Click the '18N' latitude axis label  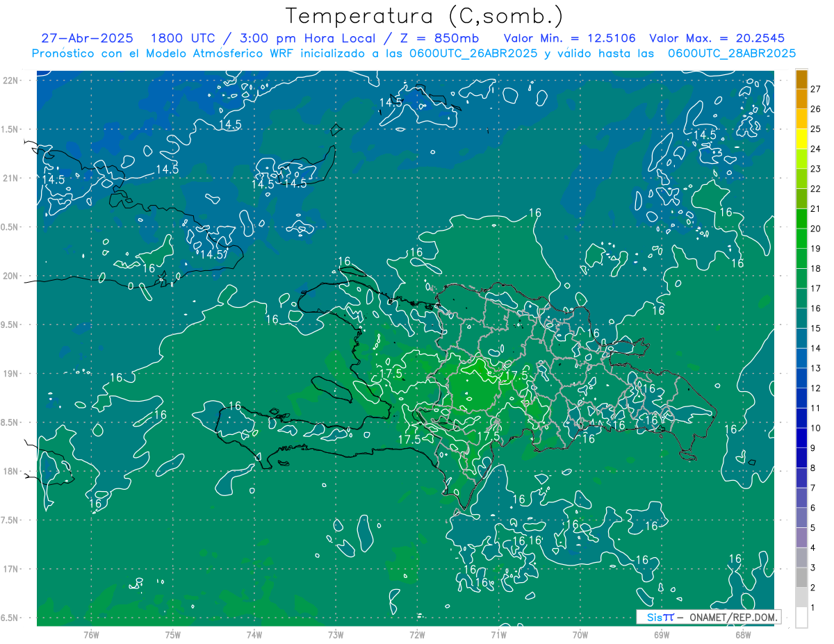tap(10, 472)
